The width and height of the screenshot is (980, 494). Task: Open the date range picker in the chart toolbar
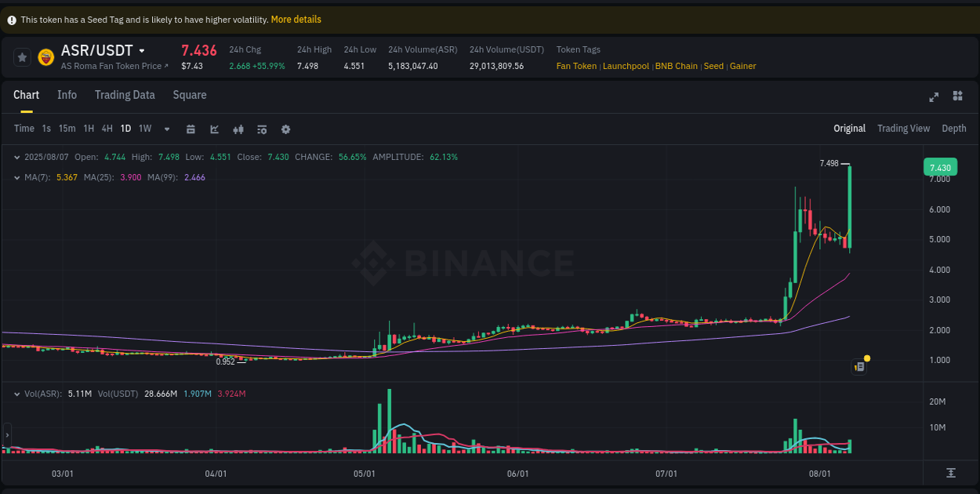click(191, 129)
